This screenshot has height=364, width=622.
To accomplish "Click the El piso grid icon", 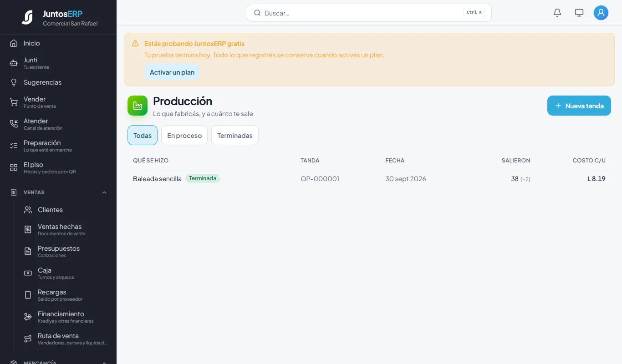I will click(x=14, y=168).
